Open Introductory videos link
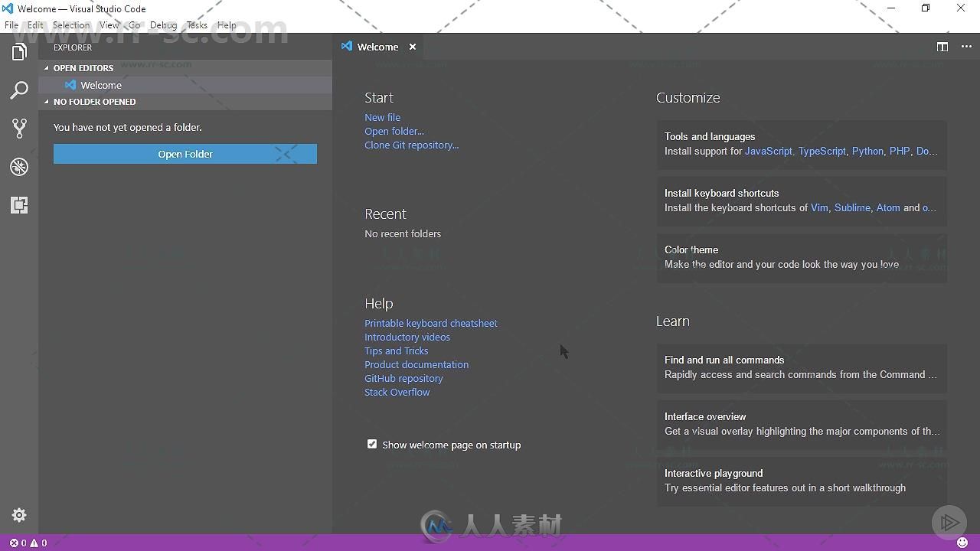The width and height of the screenshot is (980, 551). tap(407, 337)
